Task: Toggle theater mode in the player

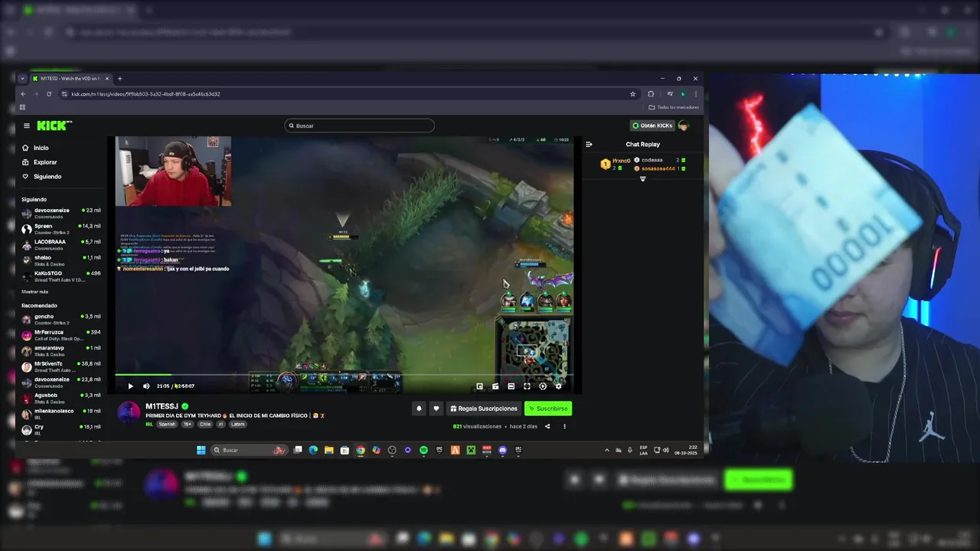Action: [x=511, y=386]
